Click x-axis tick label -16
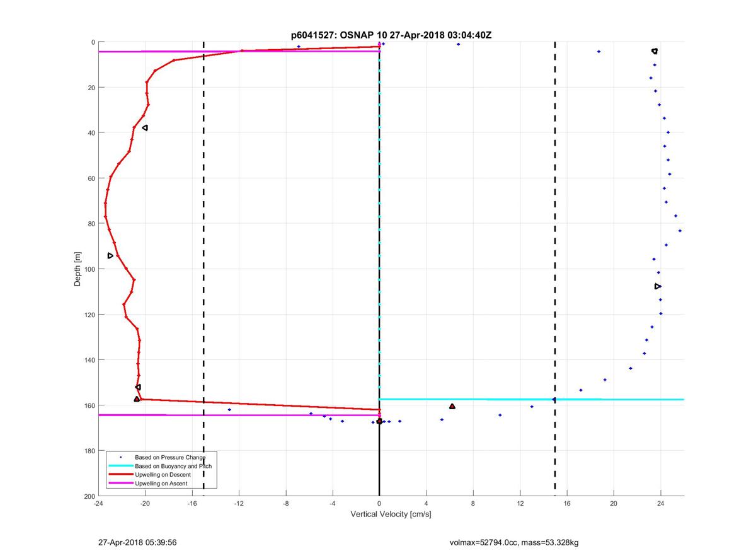756x558 pixels. (x=192, y=504)
